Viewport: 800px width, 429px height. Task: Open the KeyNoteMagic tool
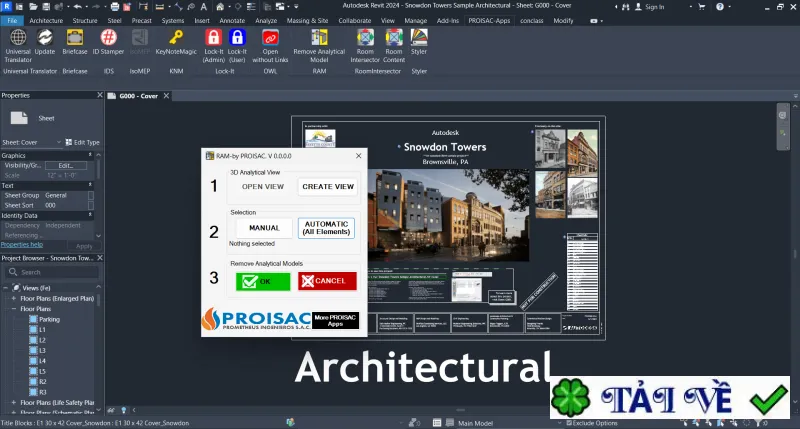tap(176, 42)
